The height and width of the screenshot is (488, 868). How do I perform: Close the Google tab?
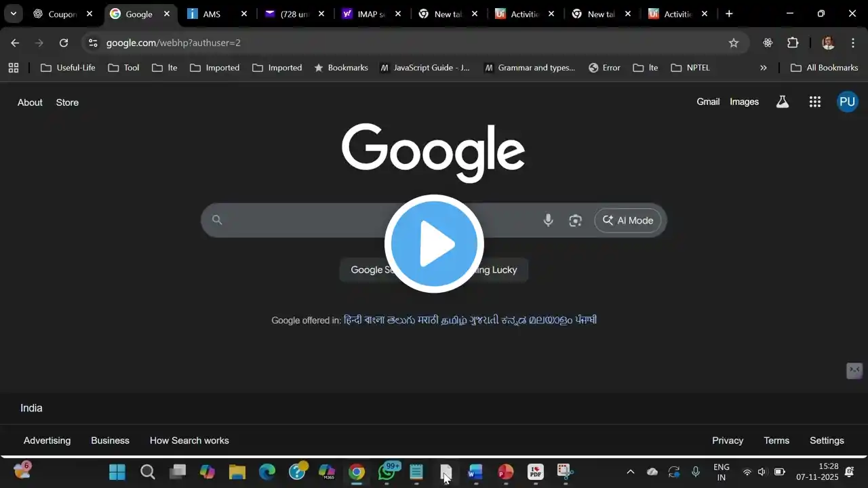[x=167, y=14]
